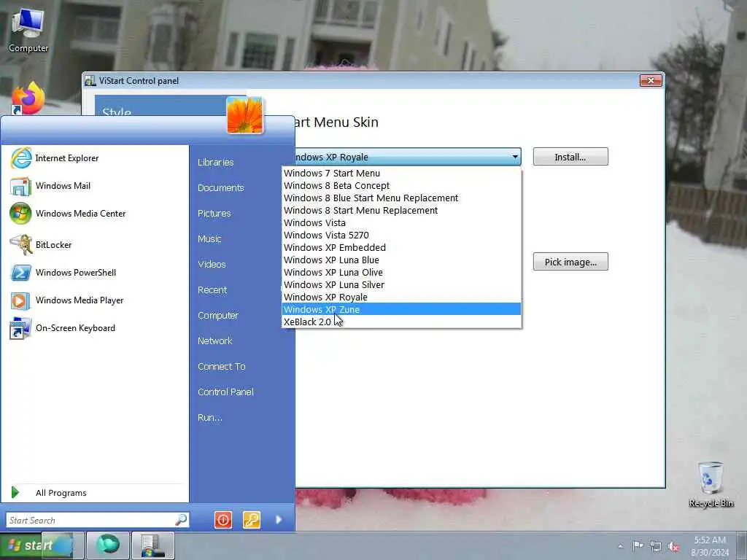Show hidden tray icons arrow
747x560 pixels.
[x=620, y=546]
